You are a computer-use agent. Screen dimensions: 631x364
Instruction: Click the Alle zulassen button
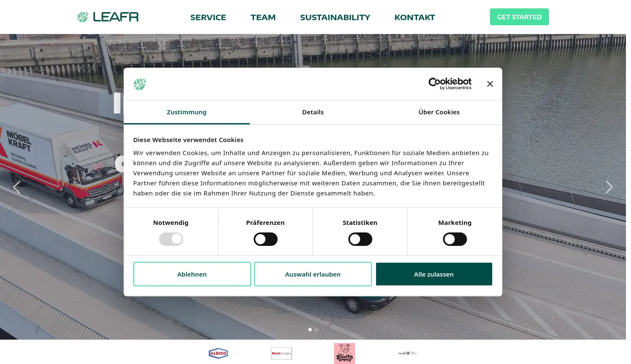434,274
